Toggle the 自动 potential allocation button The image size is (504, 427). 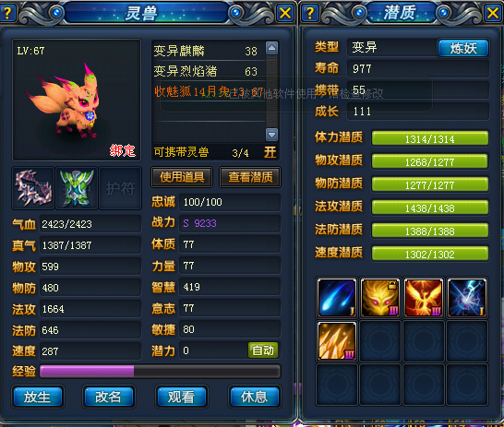263,350
